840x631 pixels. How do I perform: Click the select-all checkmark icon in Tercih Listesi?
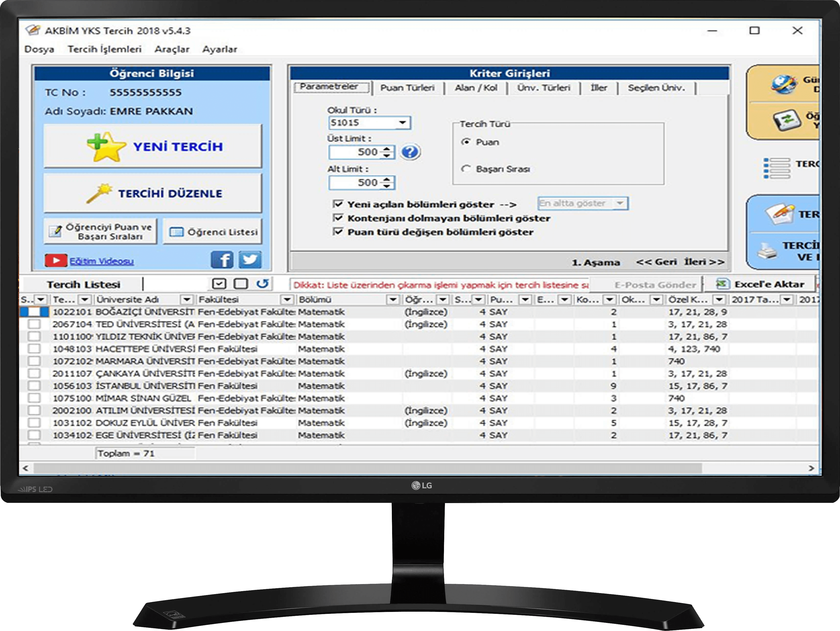pos(219,283)
